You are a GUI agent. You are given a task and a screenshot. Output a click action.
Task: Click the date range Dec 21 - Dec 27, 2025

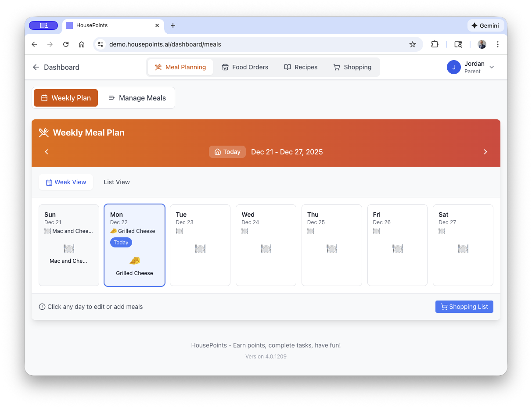pyautogui.click(x=287, y=152)
